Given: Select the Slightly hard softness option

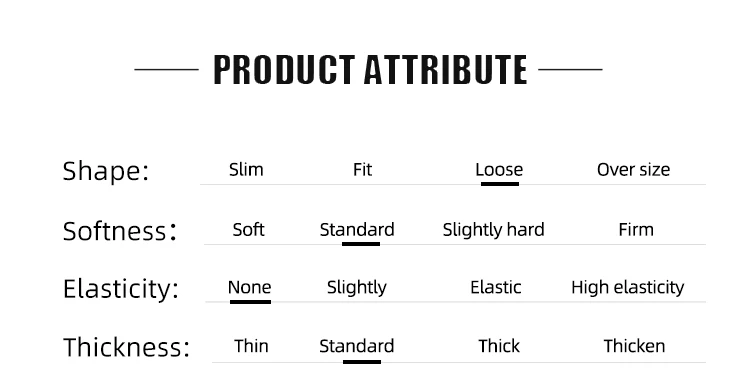Looking at the screenshot, I should (493, 230).
